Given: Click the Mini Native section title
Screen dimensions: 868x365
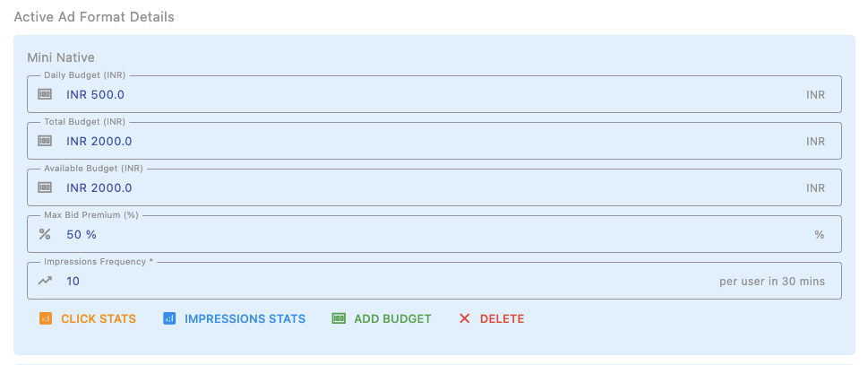Looking at the screenshot, I should [x=61, y=58].
